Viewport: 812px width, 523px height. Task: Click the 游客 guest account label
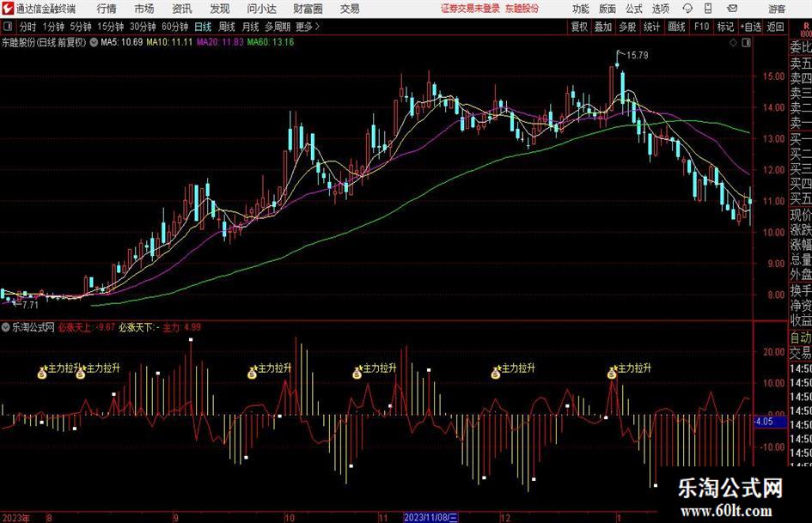(x=777, y=9)
